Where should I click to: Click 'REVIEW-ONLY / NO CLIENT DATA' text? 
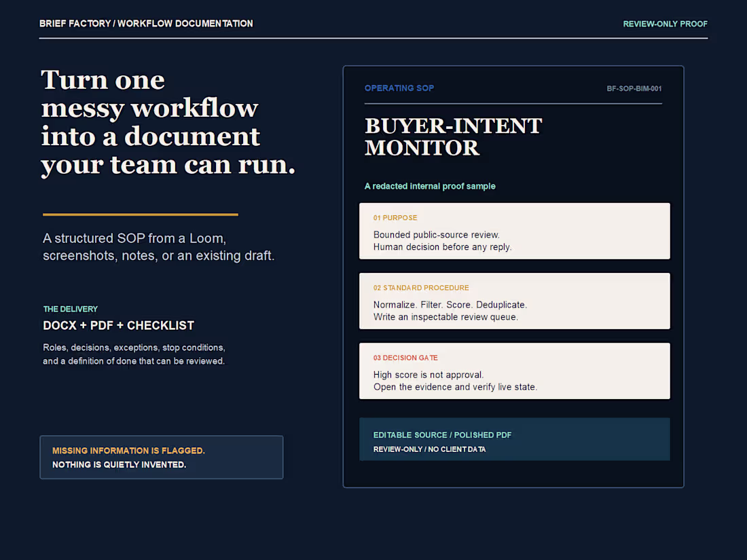coord(429,449)
